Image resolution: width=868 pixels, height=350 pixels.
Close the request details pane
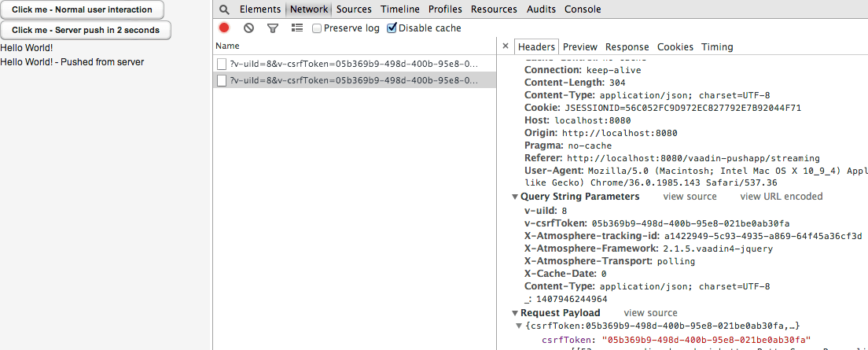pyautogui.click(x=506, y=46)
